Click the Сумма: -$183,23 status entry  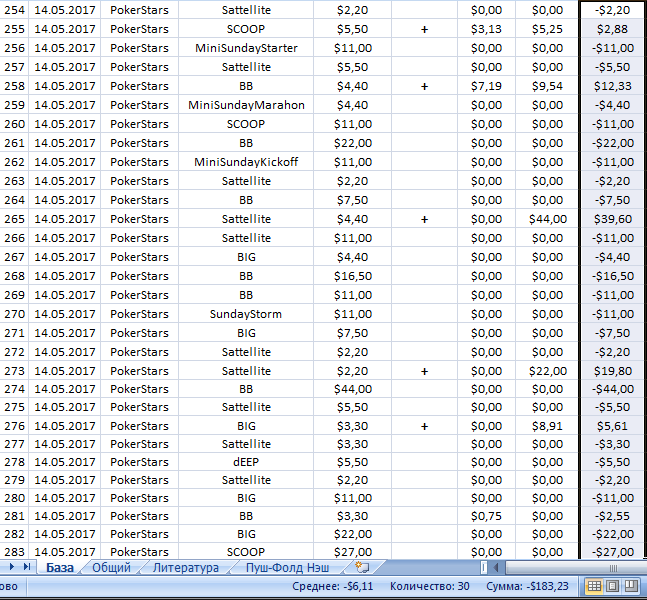(x=527, y=586)
